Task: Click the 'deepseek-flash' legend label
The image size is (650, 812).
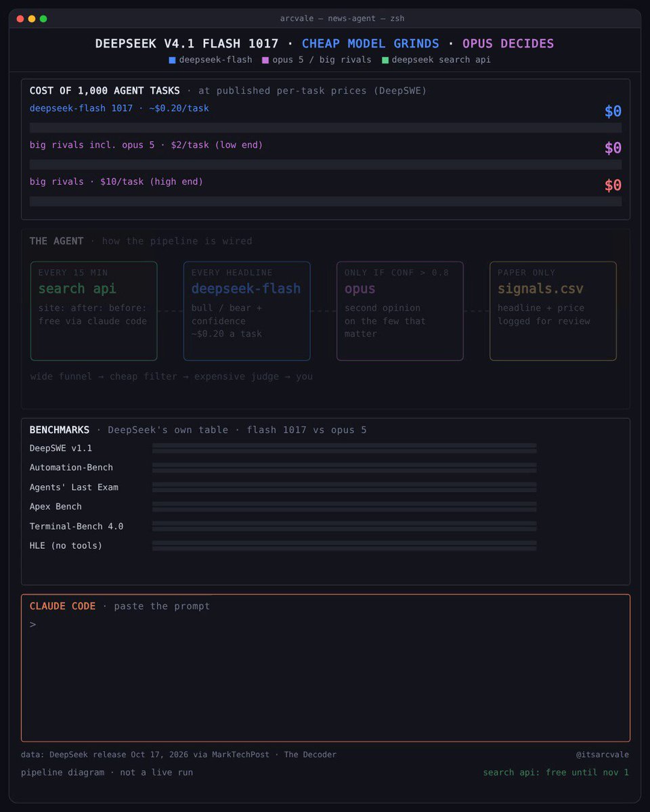Action: tap(215, 60)
